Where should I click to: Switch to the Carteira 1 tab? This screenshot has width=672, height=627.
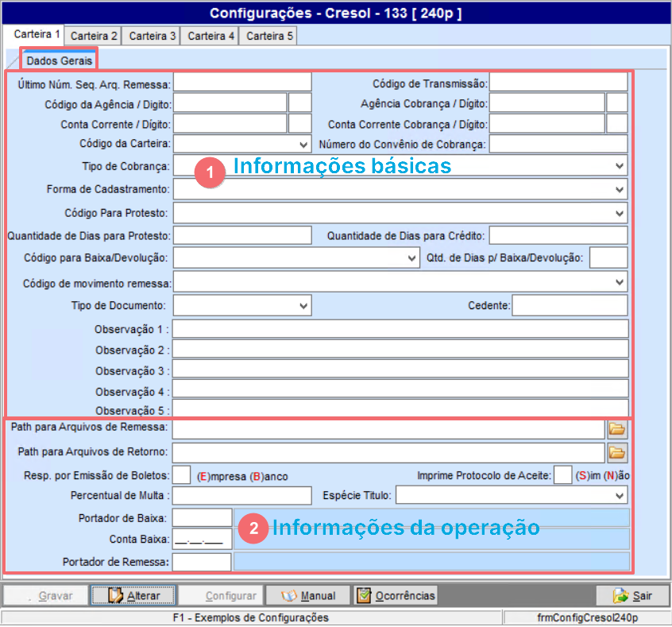pyautogui.click(x=34, y=34)
